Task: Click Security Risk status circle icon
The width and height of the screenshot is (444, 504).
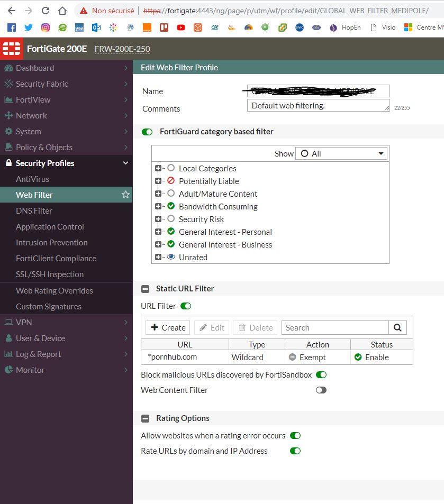Action: [x=171, y=219]
